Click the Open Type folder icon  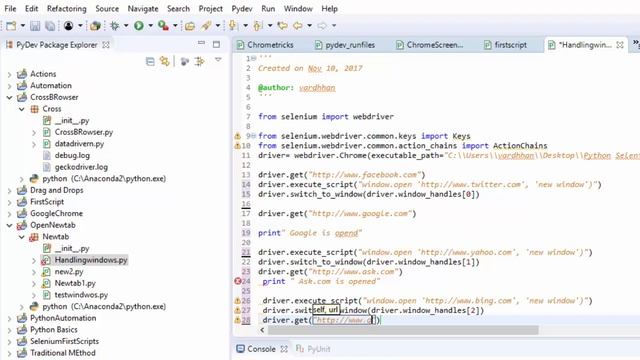[190, 26]
